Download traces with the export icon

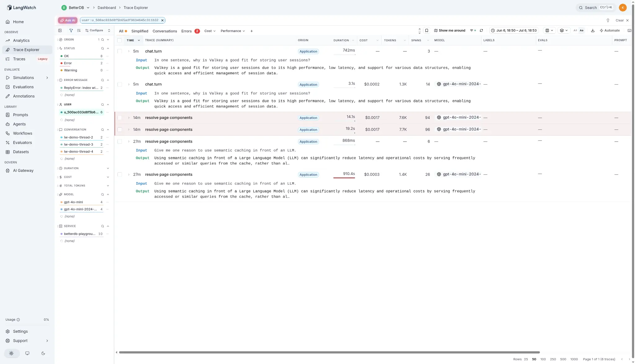(x=593, y=30)
